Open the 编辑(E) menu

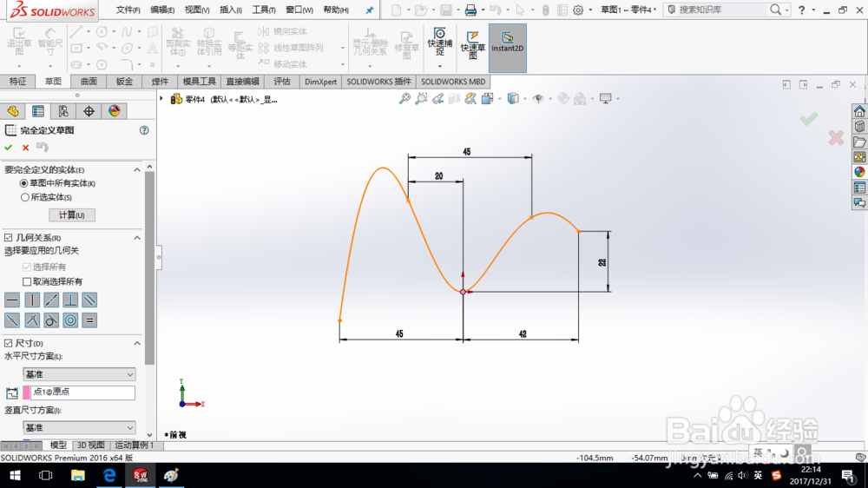click(x=162, y=10)
